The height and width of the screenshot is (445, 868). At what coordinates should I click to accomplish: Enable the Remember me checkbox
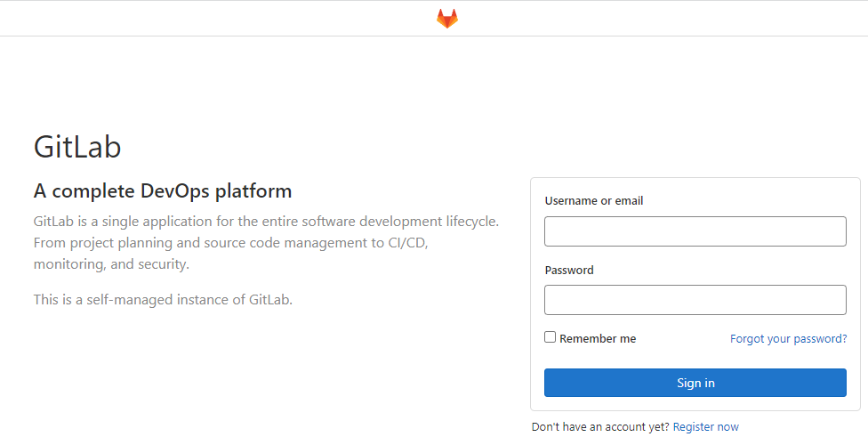[x=550, y=337]
